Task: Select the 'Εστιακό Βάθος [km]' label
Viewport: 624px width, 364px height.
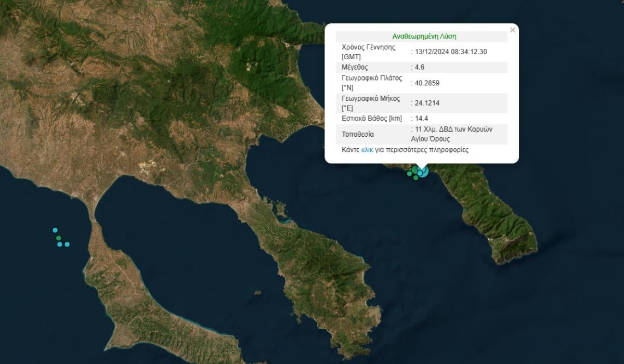Action: coord(372,119)
